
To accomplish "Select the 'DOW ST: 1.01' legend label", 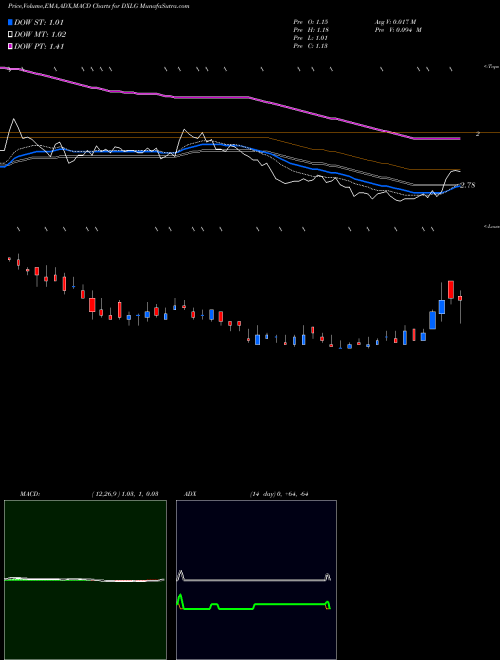I will (x=39, y=22).
